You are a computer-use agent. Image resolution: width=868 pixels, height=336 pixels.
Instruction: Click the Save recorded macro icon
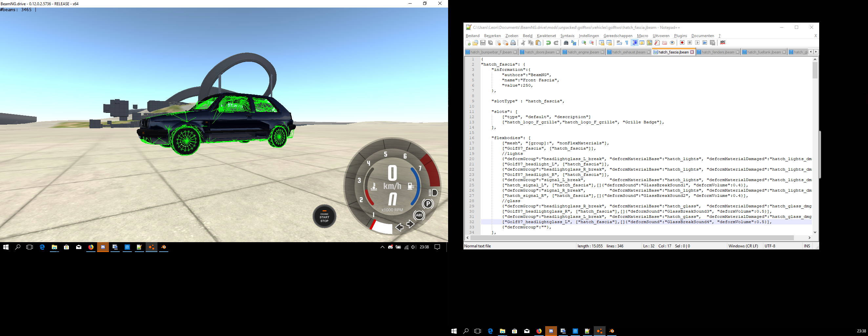pos(712,42)
